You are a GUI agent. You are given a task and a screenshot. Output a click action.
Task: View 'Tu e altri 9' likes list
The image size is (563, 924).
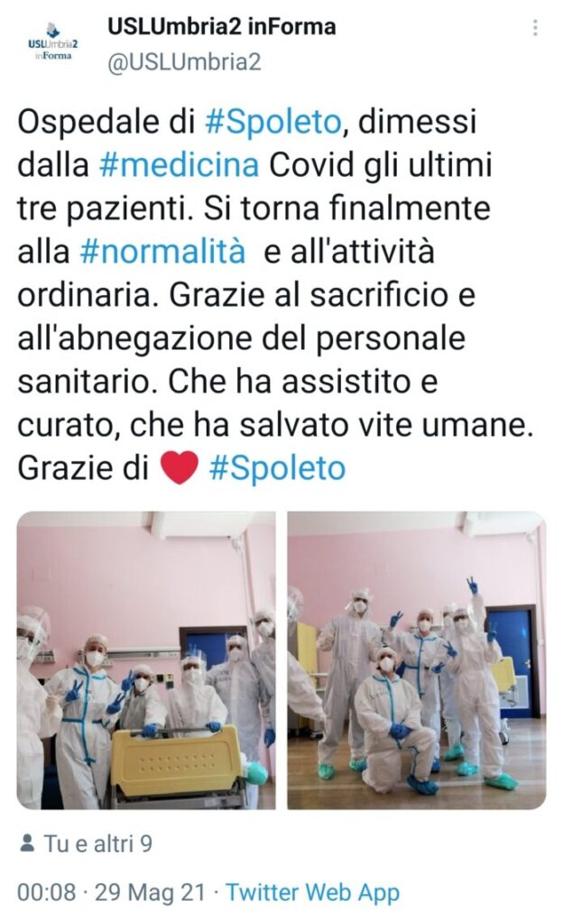(97, 844)
